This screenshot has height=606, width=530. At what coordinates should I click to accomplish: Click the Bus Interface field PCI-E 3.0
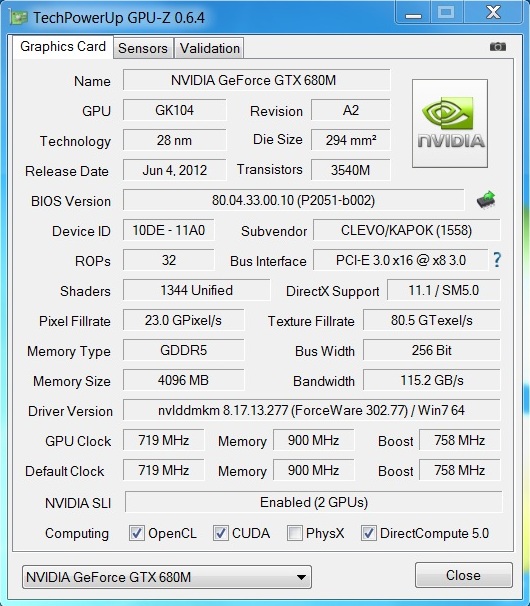coord(400,260)
